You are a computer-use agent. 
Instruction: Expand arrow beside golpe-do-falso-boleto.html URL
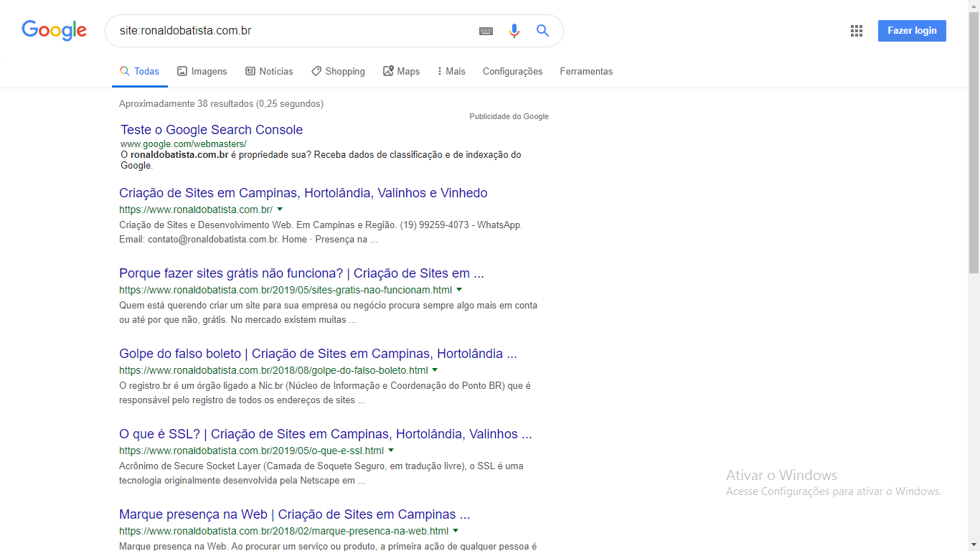coord(435,370)
